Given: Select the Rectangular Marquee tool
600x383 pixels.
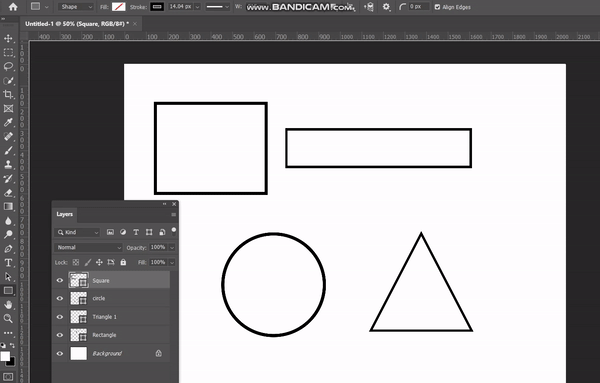Looking at the screenshot, I should coord(8,52).
